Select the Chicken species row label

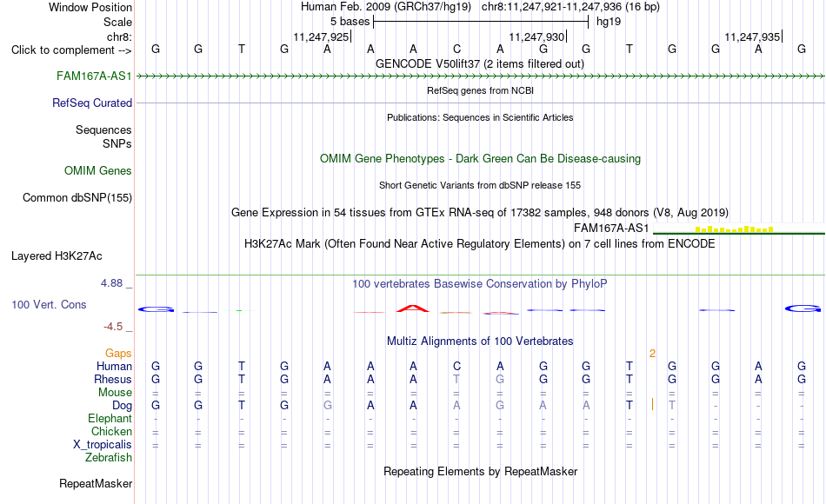pyautogui.click(x=111, y=431)
